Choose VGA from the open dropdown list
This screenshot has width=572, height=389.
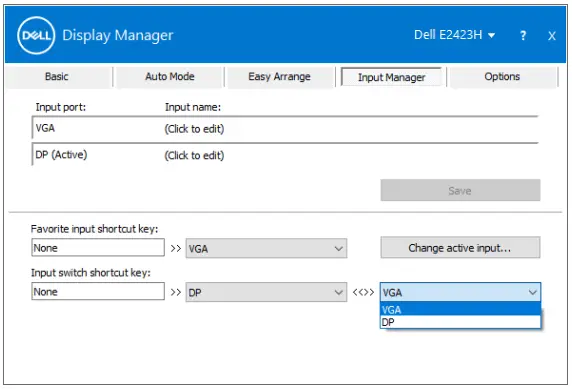point(460,309)
